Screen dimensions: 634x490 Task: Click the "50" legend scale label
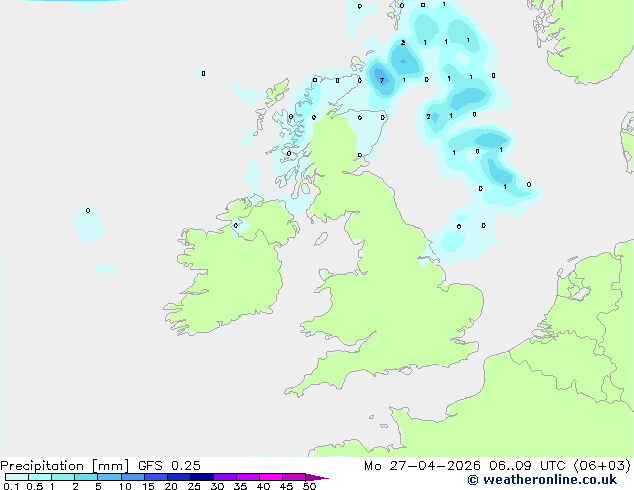point(309,486)
